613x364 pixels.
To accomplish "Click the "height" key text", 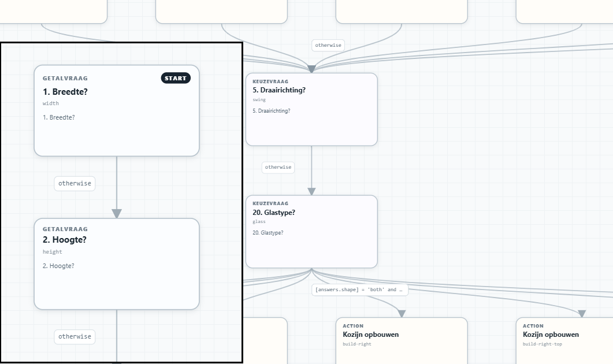I will pos(53,252).
